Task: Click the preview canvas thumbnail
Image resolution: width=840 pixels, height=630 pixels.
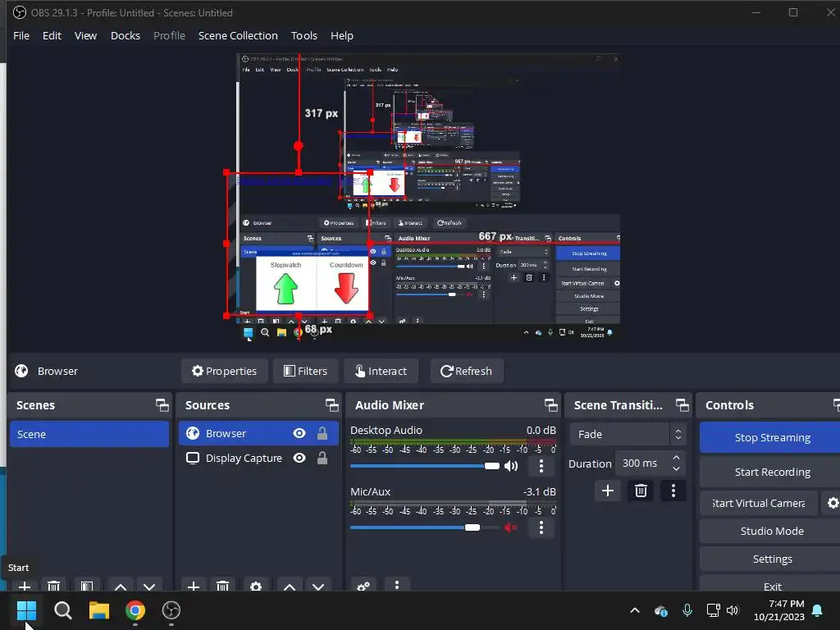Action: tap(428, 197)
